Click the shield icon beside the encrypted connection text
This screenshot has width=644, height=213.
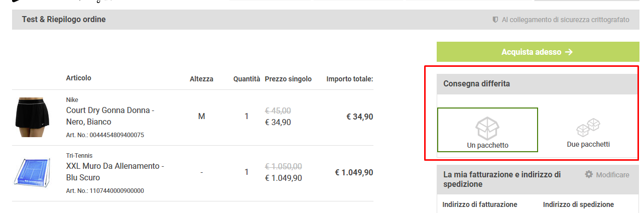(495, 20)
